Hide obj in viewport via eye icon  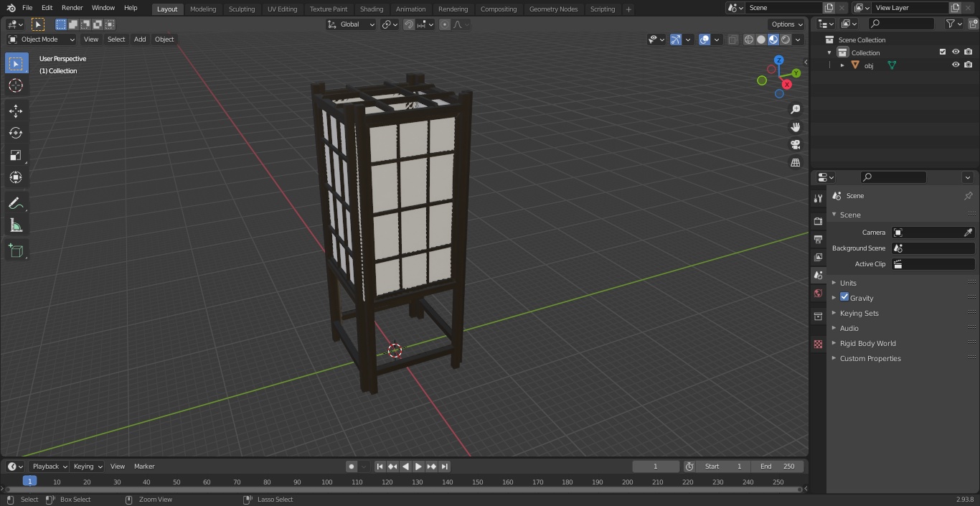956,65
